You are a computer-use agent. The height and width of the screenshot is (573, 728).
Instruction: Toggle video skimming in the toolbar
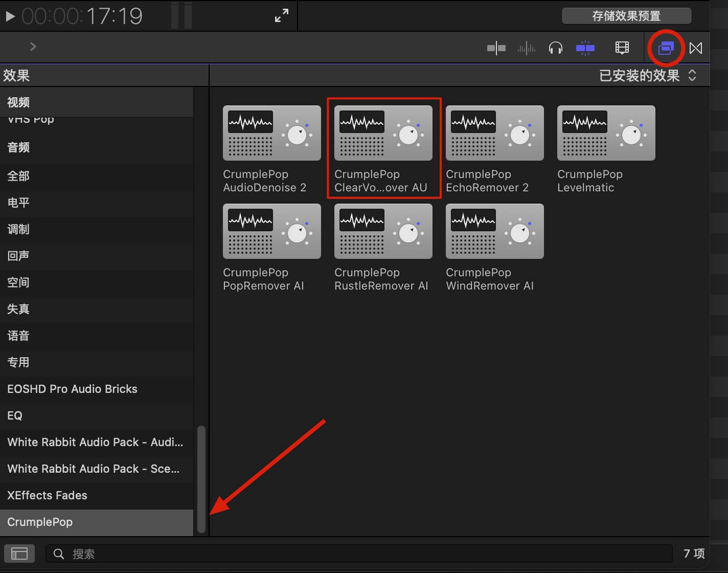[x=496, y=48]
